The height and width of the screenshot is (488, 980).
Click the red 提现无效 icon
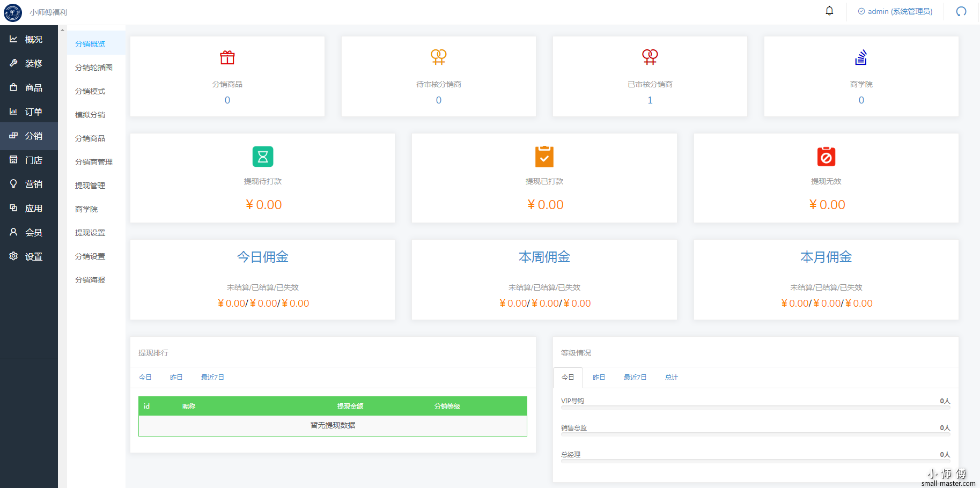(826, 157)
